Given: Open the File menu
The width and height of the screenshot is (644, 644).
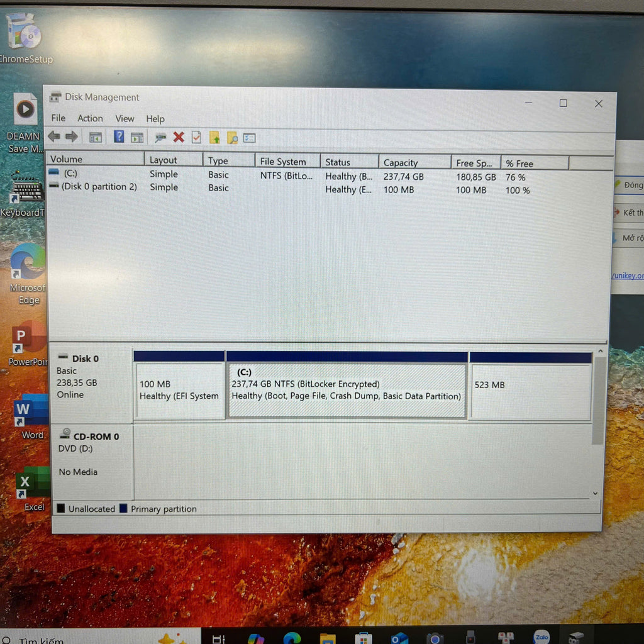Looking at the screenshot, I should pyautogui.click(x=58, y=118).
